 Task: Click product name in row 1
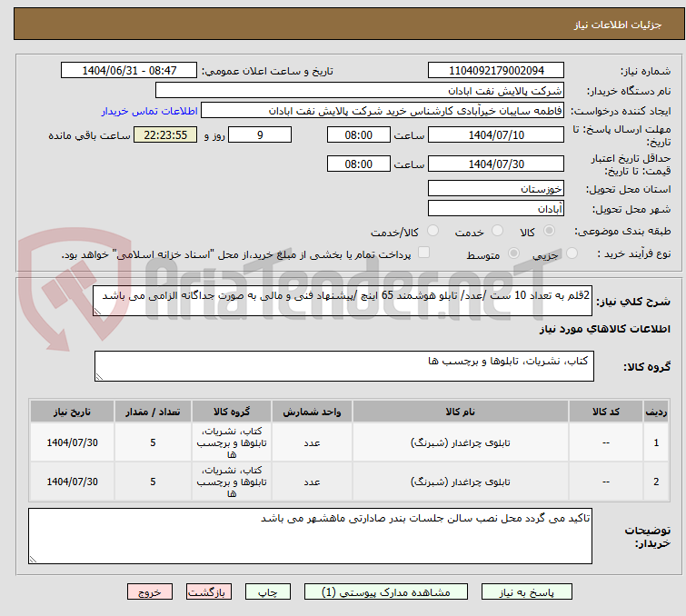pyautogui.click(x=461, y=442)
